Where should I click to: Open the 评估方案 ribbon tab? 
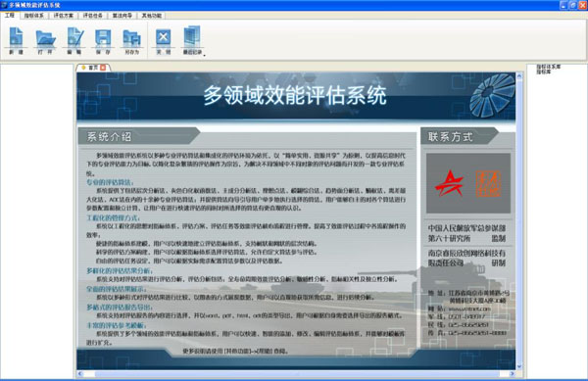[x=64, y=16]
